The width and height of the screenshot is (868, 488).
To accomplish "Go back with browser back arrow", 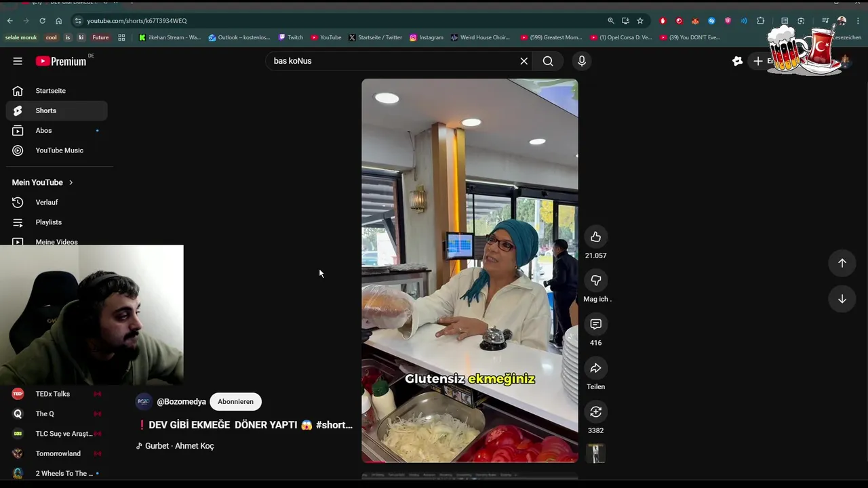I will (x=9, y=21).
